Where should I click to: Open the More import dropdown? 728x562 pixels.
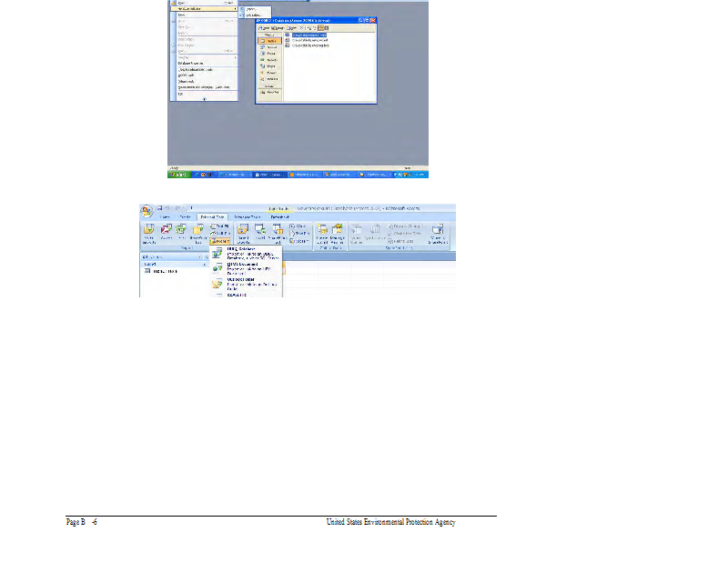[x=219, y=243]
